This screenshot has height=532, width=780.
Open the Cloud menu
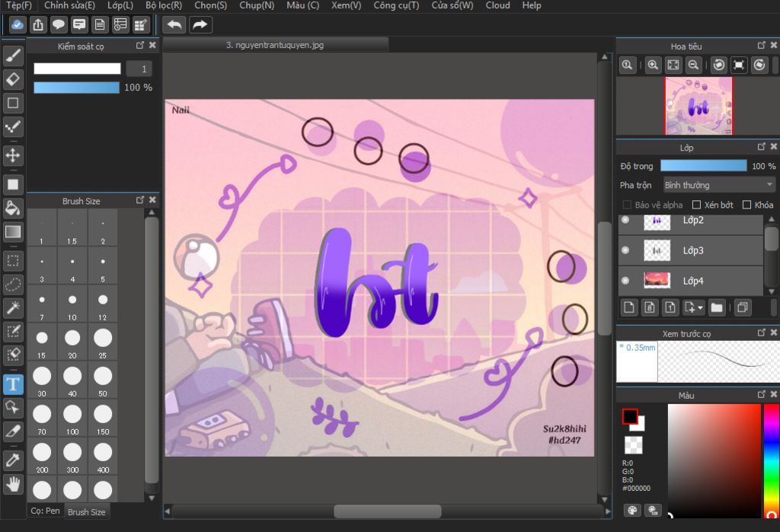point(498,5)
